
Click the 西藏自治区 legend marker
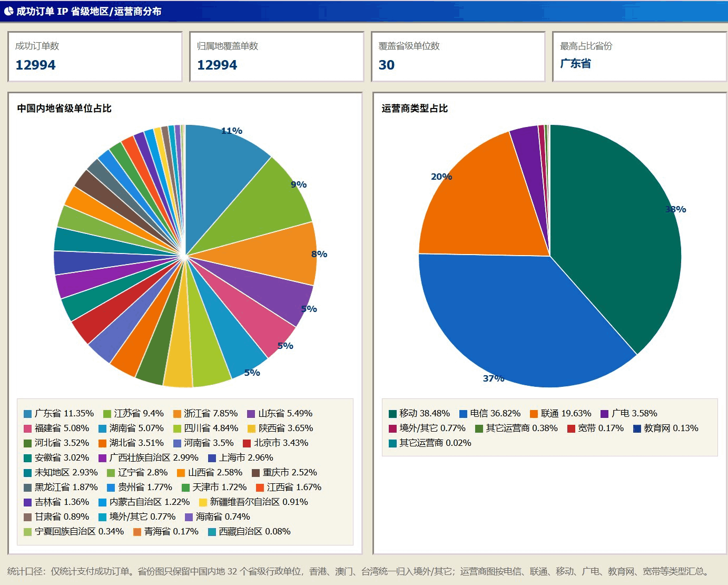coord(212,532)
